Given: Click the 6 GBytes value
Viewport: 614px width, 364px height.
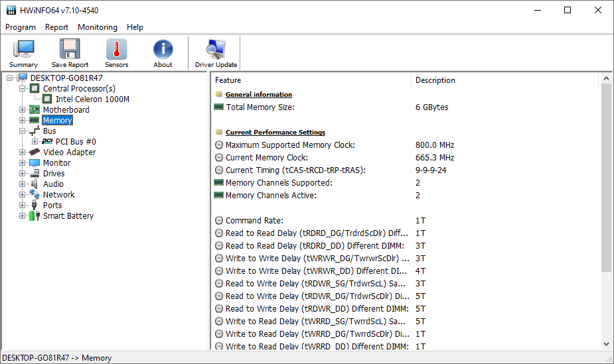Looking at the screenshot, I should pos(432,107).
